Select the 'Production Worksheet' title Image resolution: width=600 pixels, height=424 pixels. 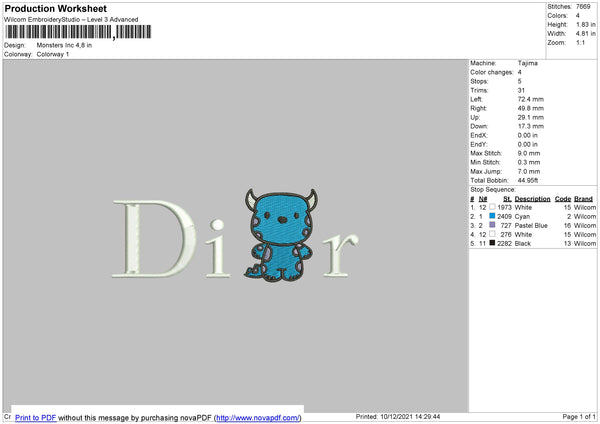point(55,8)
